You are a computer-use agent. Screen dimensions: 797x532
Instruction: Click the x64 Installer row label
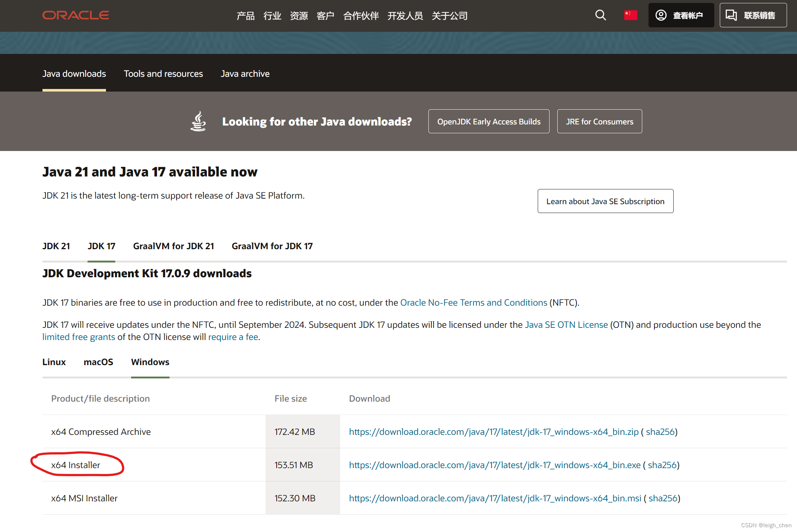pos(76,465)
